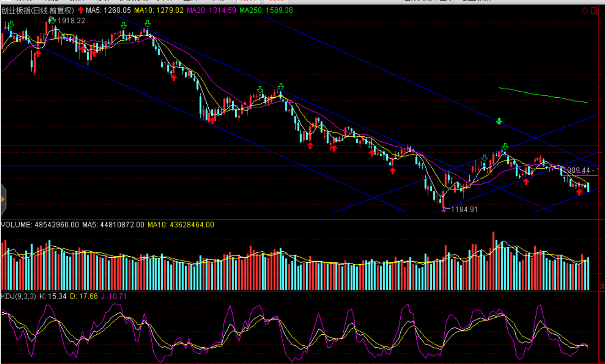Click the red split-panel icon beside the diamond
Viewport: 605px width, 364px height.
click(x=594, y=11)
